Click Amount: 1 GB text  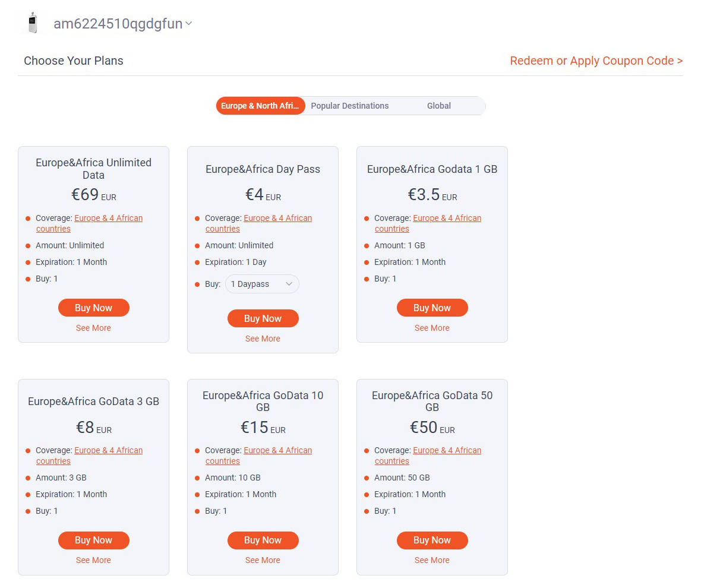pyautogui.click(x=400, y=245)
